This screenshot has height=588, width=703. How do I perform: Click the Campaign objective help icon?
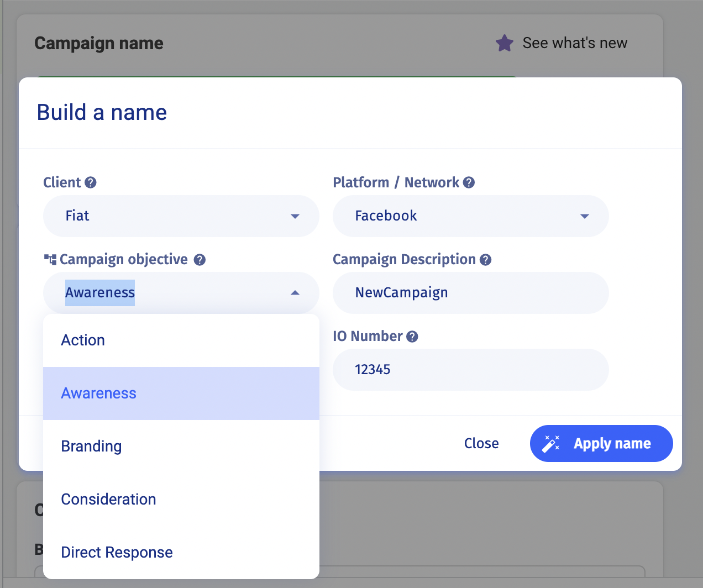pos(200,260)
